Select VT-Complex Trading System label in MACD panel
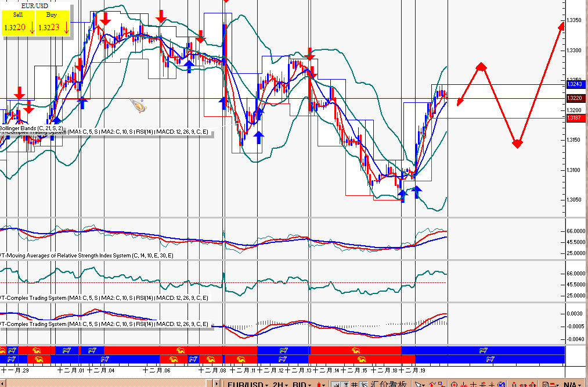The width and height of the screenshot is (588, 387). 104,324
